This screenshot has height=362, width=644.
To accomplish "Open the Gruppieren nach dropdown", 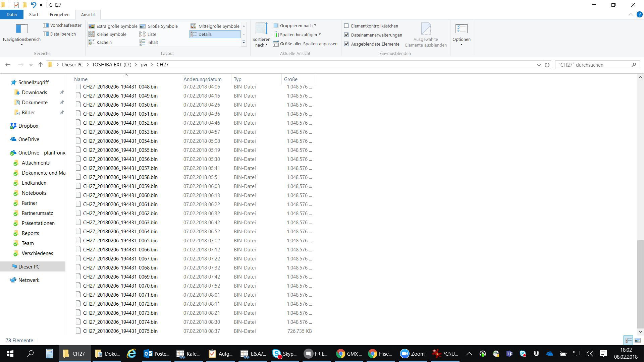I will tap(294, 25).
